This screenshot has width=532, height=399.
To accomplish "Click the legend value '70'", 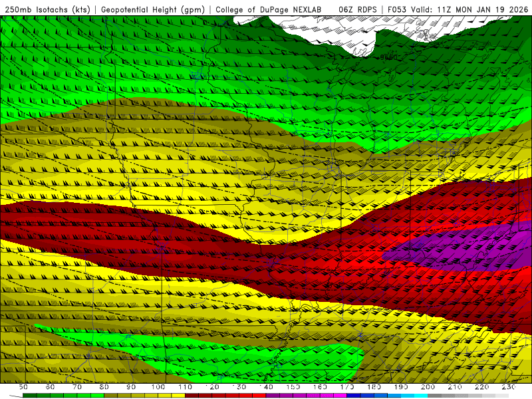I will tap(77, 387).
